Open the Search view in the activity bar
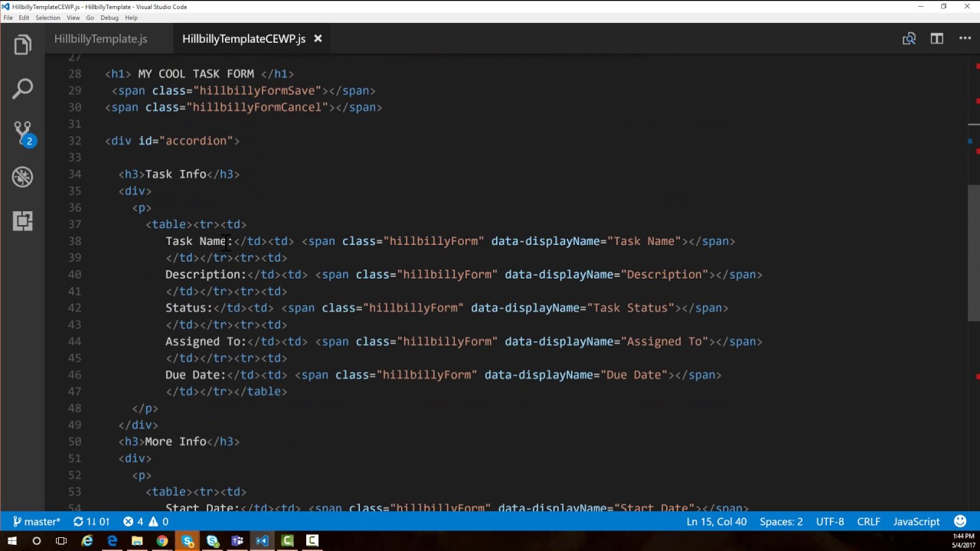This screenshot has width=980, height=551. pos(22,89)
